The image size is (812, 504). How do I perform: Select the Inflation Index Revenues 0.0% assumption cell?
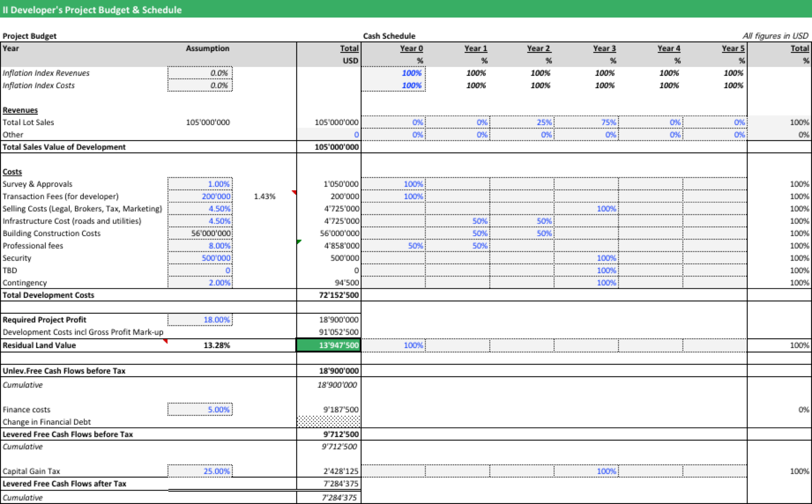pos(200,73)
